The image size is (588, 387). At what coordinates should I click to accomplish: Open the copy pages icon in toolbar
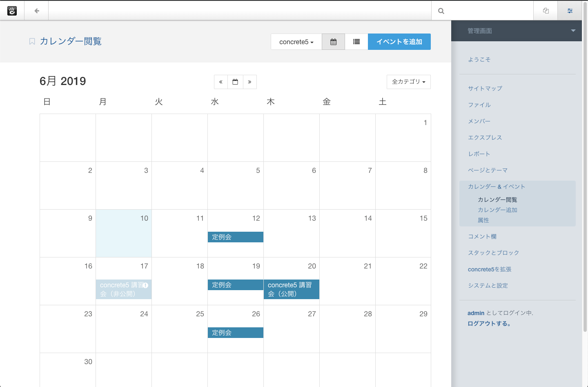click(x=546, y=11)
